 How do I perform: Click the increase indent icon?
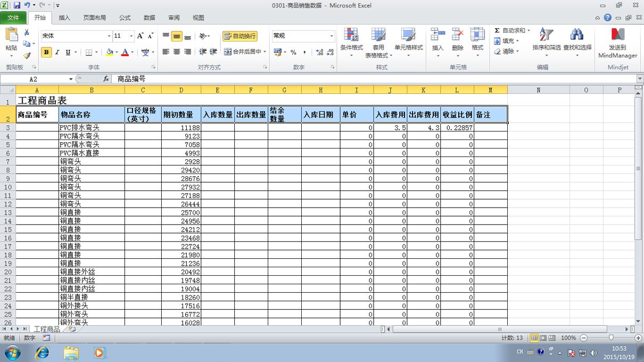click(213, 52)
